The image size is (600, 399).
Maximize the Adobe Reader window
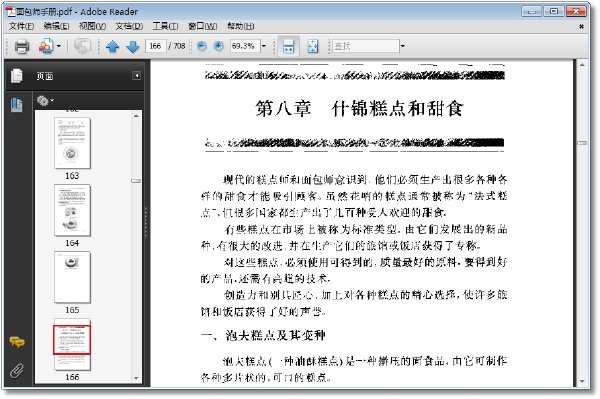553,11
